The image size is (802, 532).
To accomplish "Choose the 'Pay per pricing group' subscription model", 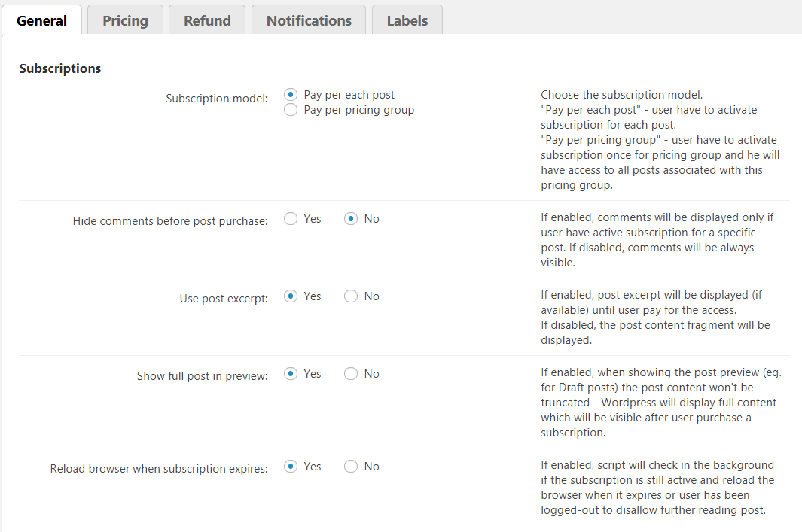I will pyautogui.click(x=291, y=110).
